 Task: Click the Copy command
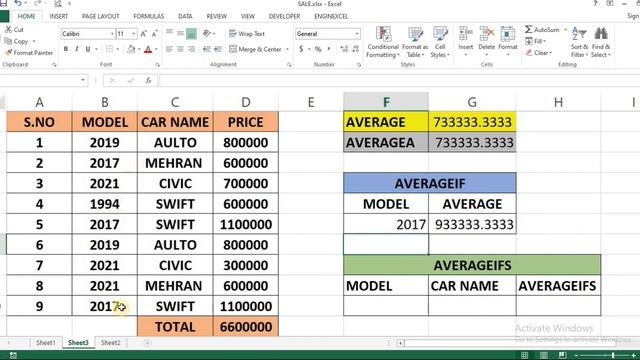coord(16,41)
